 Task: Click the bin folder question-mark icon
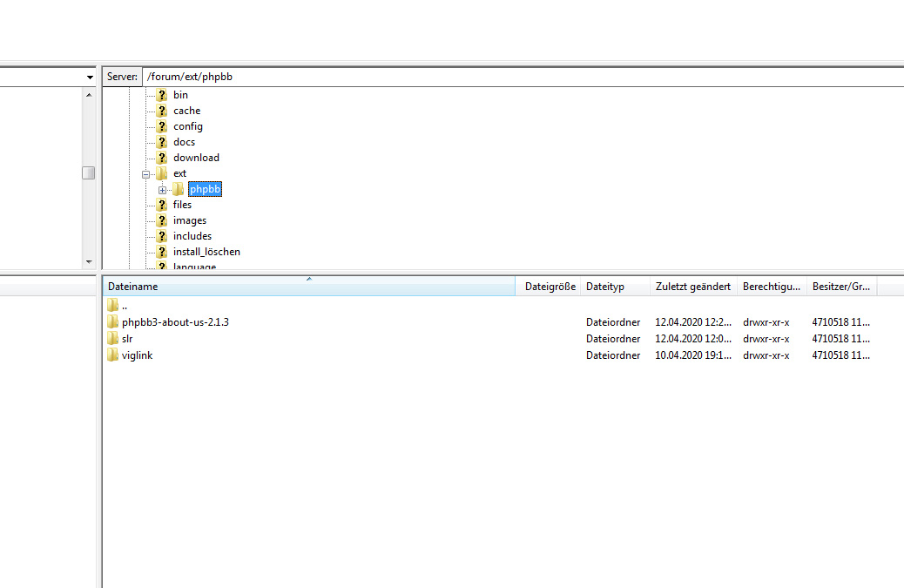(162, 95)
